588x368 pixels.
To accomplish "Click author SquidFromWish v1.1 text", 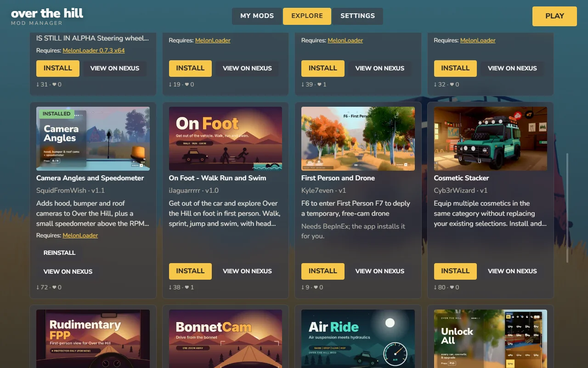I will [71, 190].
